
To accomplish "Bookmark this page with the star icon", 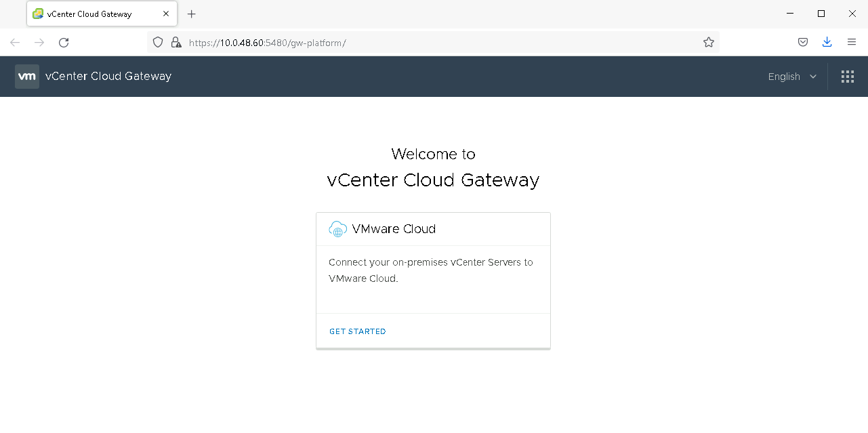I will click(x=709, y=43).
